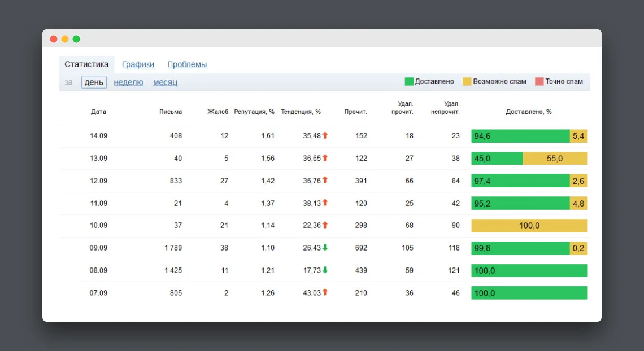Click the green down arrow in 09.09 row
The image size is (644, 351).
pos(325,248)
